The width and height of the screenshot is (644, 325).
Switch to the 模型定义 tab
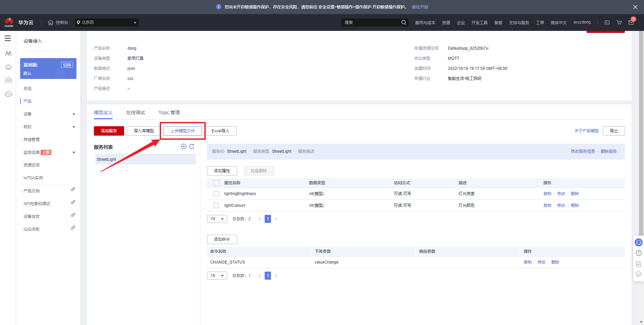coord(103,112)
